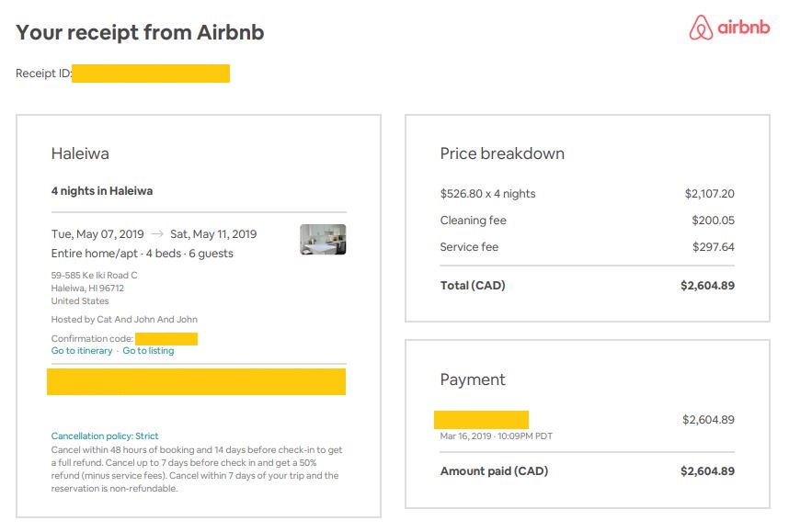Open the Go to itinerary link
Screen dimensions: 789x532
(x=82, y=351)
